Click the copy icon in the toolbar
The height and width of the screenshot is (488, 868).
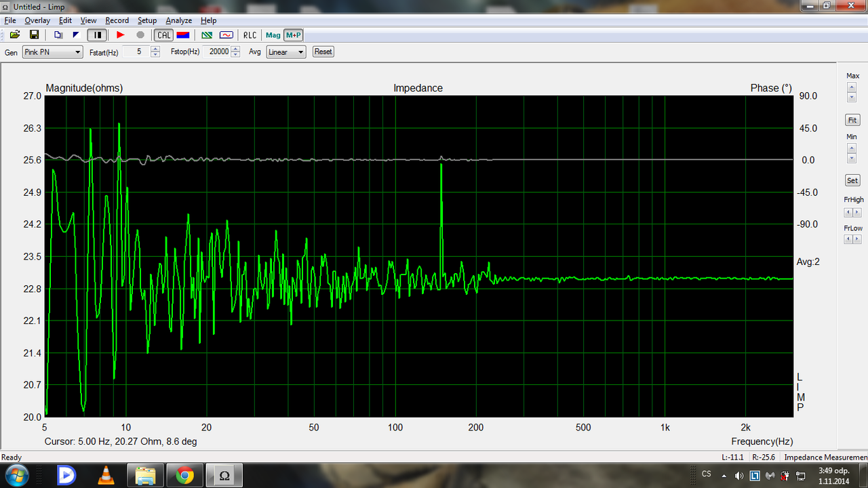pyautogui.click(x=58, y=35)
